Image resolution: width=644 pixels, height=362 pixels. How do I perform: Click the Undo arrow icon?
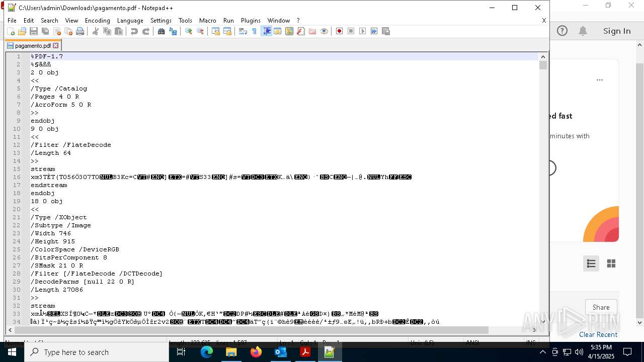[134, 31]
